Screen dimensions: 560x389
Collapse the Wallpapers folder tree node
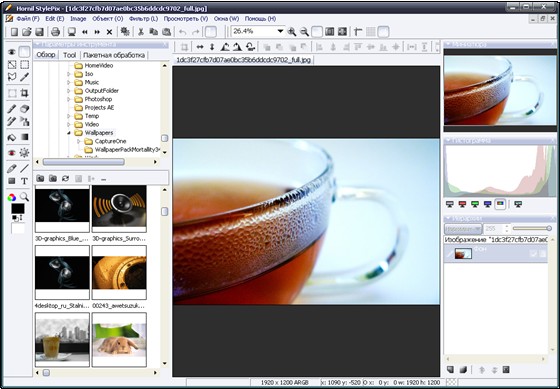click(x=69, y=133)
